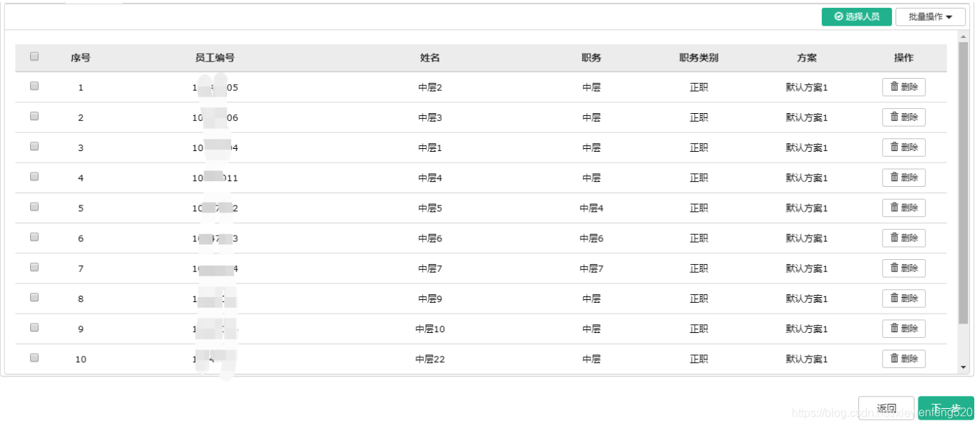The image size is (980, 426).
Task: Click the name cell 中层4
Action: coord(430,178)
